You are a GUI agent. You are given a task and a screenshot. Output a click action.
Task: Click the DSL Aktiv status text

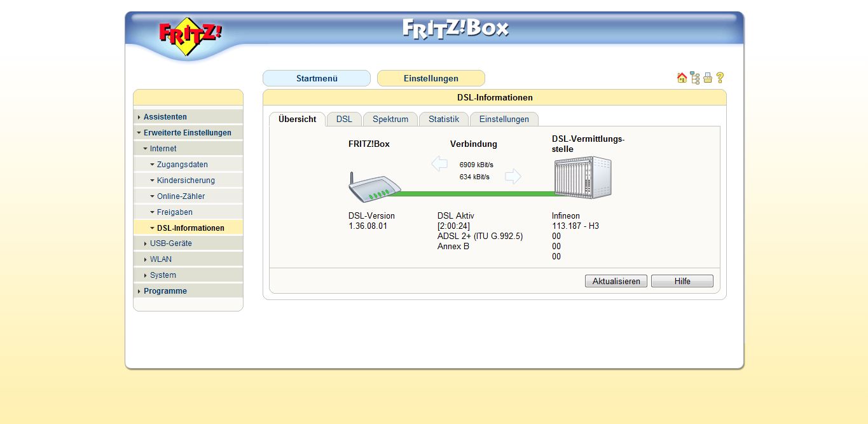(x=456, y=215)
